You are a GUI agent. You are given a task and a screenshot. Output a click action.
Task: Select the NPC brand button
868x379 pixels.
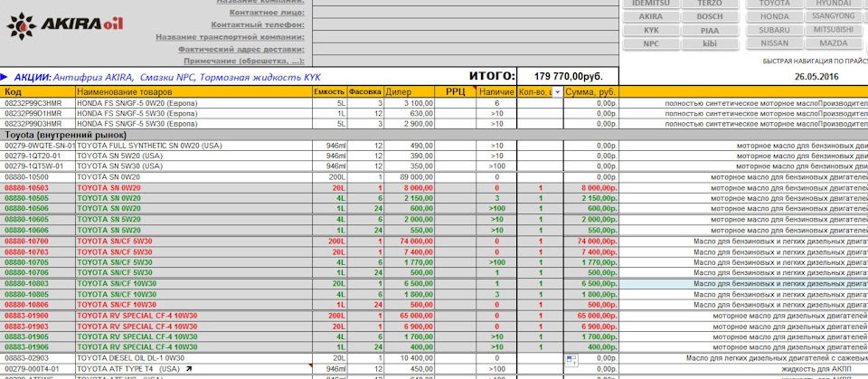tap(651, 43)
